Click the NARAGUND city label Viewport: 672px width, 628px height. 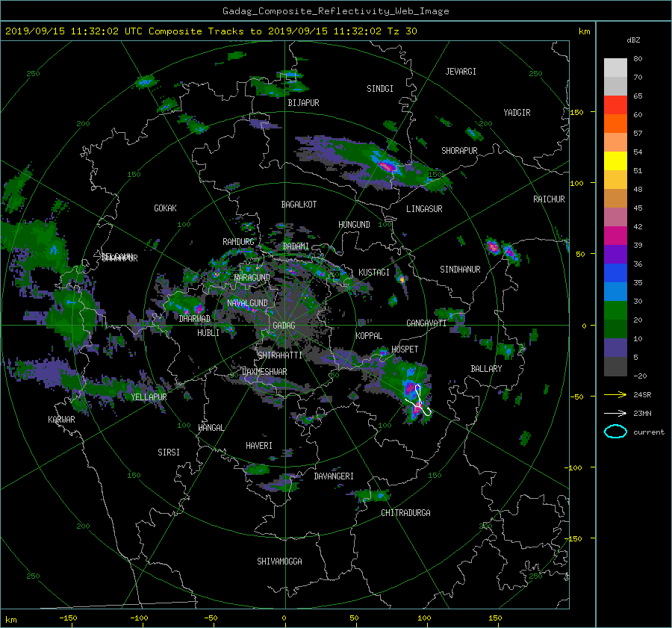point(252,278)
